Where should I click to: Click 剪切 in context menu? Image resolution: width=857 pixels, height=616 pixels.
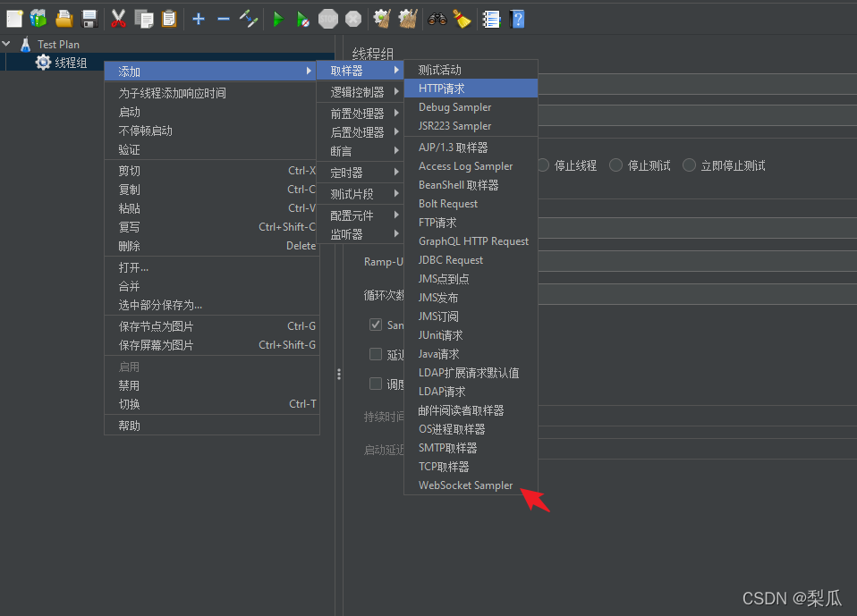(211, 171)
